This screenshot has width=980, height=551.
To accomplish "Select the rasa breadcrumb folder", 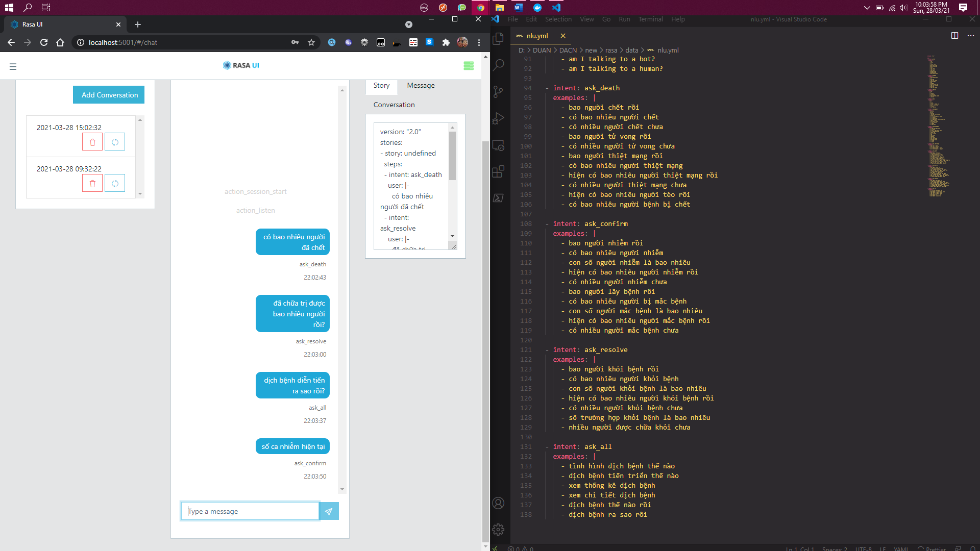I will tap(611, 50).
